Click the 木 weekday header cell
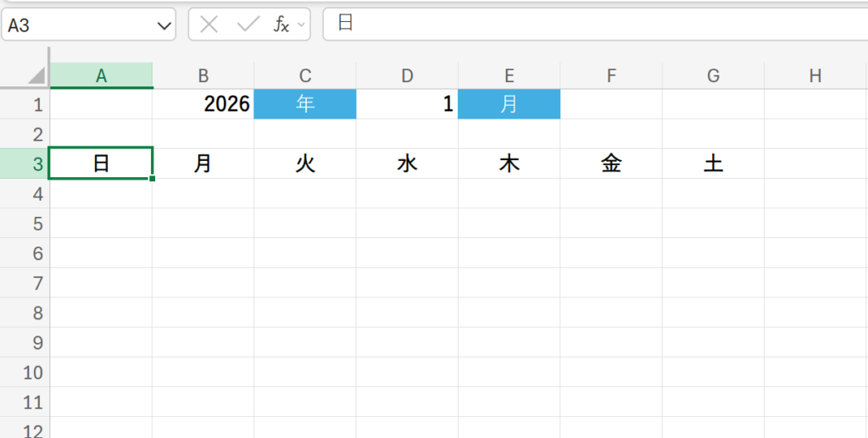 coord(509,164)
